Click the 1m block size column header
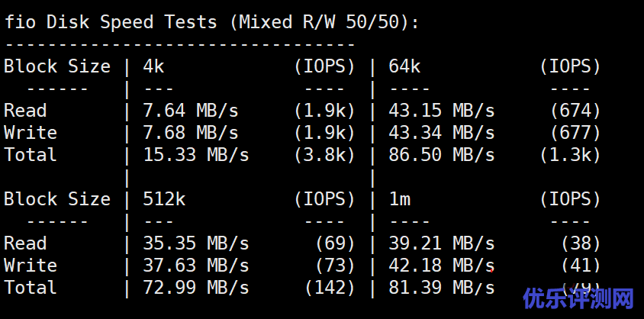644x319 pixels. click(400, 199)
